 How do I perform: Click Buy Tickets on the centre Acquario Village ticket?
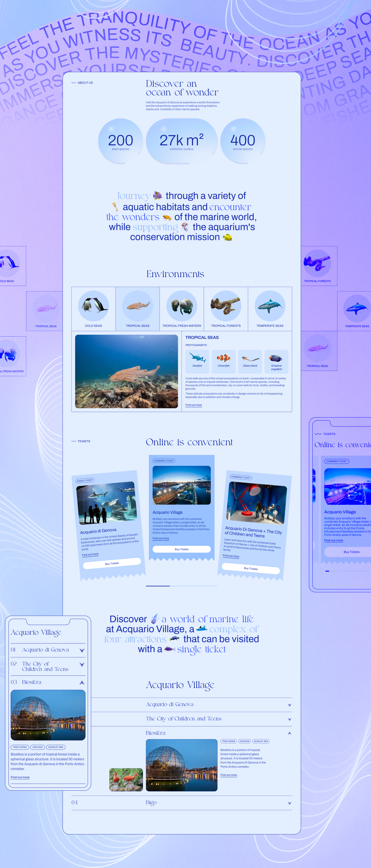tap(182, 549)
